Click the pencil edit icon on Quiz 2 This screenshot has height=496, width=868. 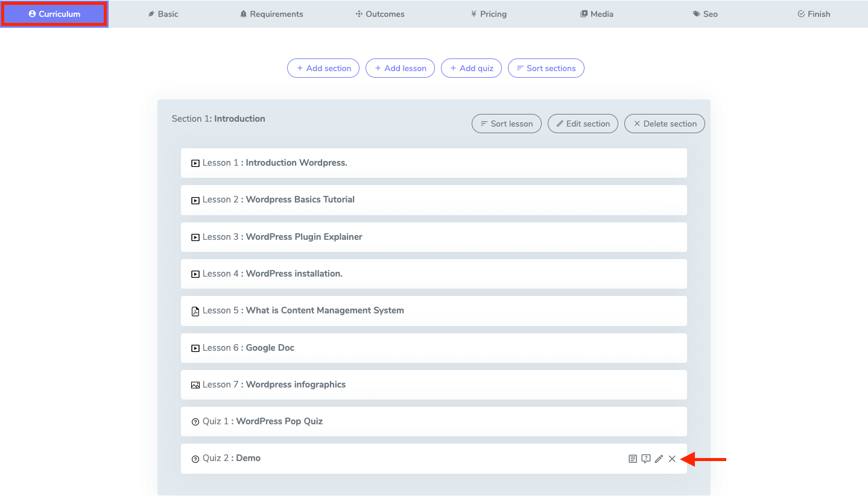[659, 459]
